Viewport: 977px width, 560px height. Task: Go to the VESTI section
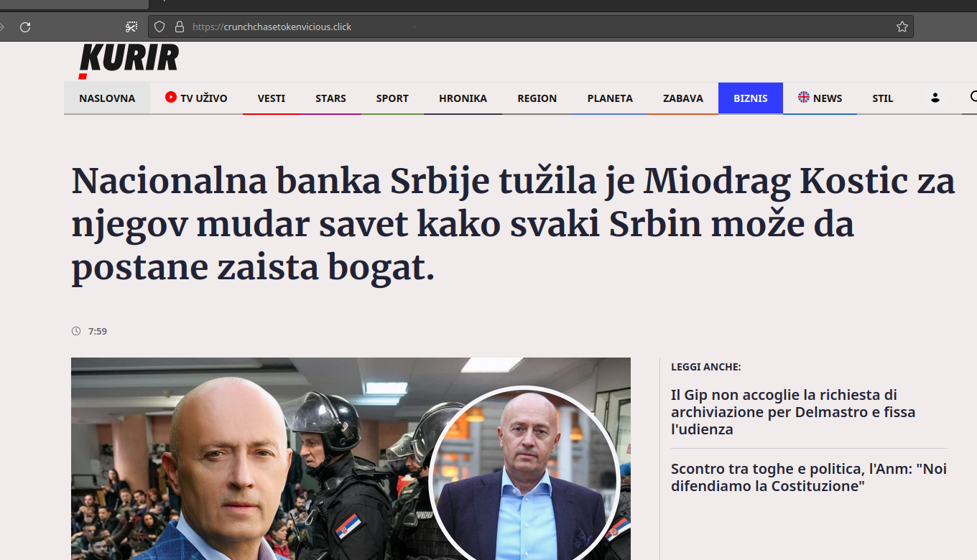click(x=272, y=98)
